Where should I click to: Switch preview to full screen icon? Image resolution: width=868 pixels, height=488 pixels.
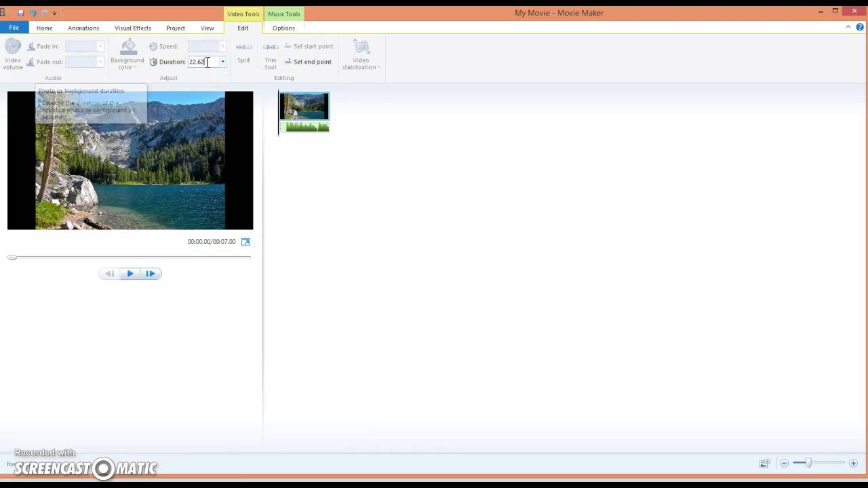[x=245, y=241]
